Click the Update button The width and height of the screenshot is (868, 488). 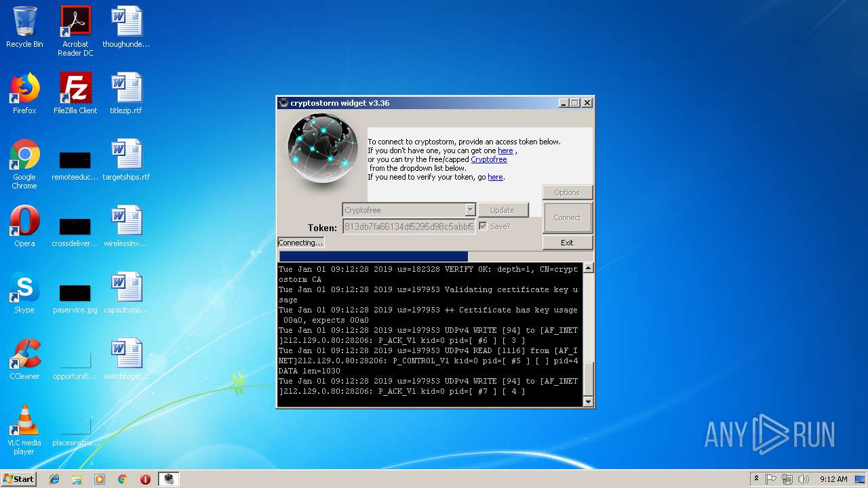pos(502,210)
